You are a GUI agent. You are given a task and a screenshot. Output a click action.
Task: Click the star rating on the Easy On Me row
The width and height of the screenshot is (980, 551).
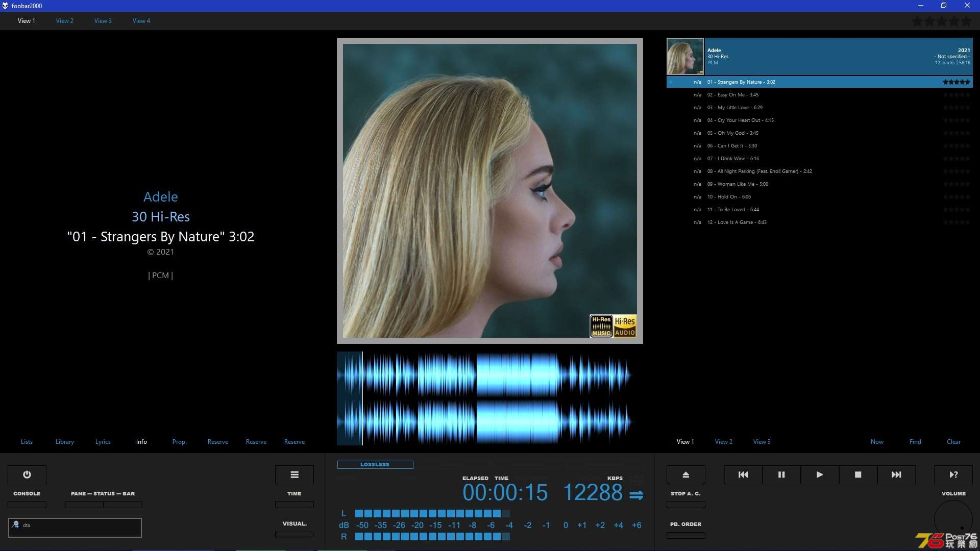coord(957,94)
